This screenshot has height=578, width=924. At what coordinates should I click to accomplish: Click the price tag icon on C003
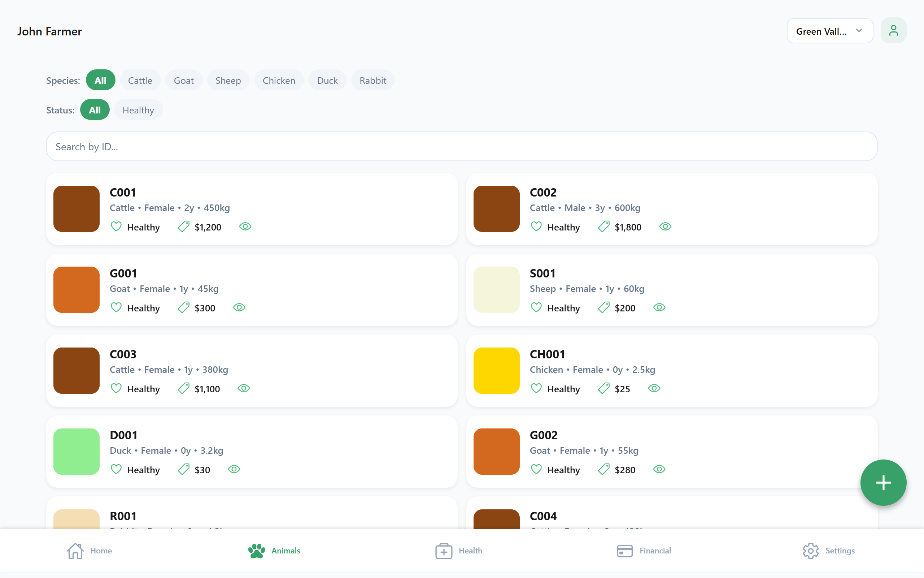[184, 388]
